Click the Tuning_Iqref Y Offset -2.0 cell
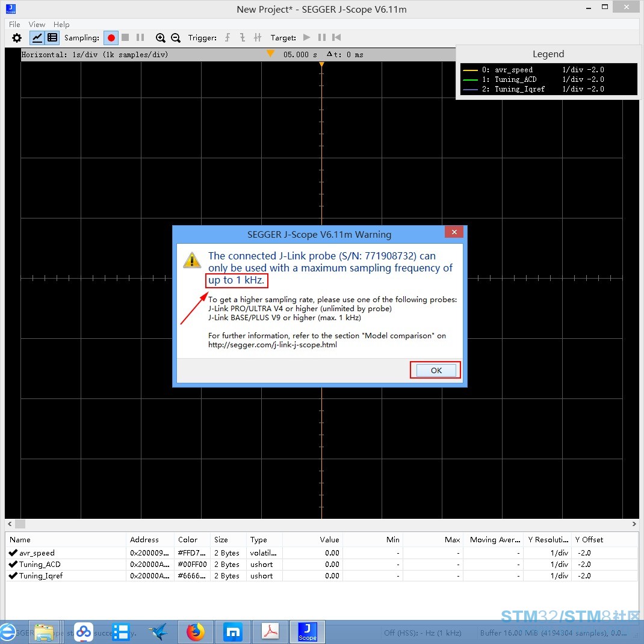The image size is (644, 644). click(604, 576)
